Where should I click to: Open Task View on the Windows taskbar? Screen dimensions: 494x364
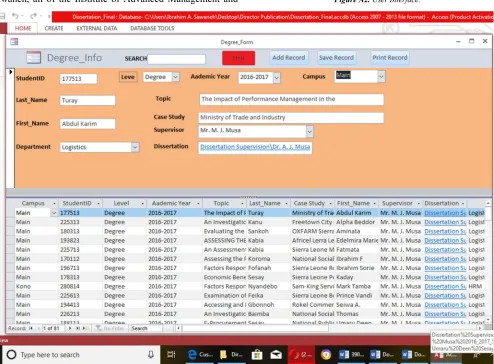[x=171, y=355]
